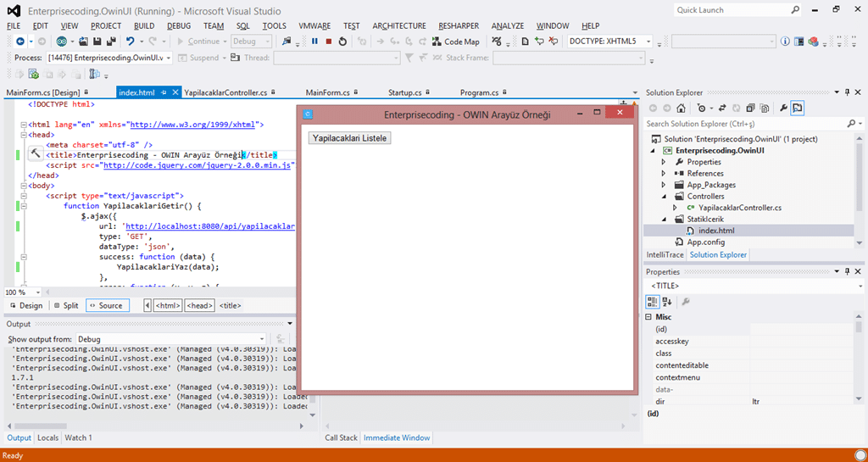The height and width of the screenshot is (462, 868).
Task: Expand the References node
Action: coord(664,173)
